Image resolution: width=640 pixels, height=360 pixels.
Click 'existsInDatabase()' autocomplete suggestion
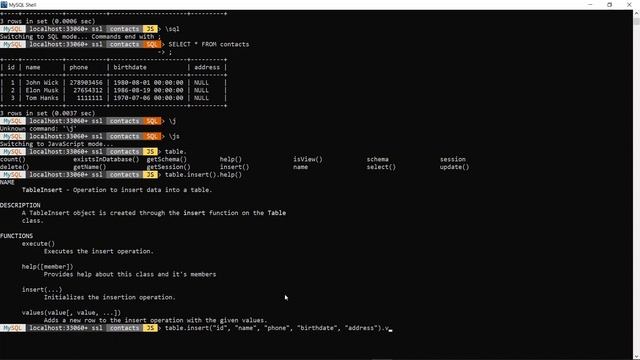pyautogui.click(x=106, y=159)
